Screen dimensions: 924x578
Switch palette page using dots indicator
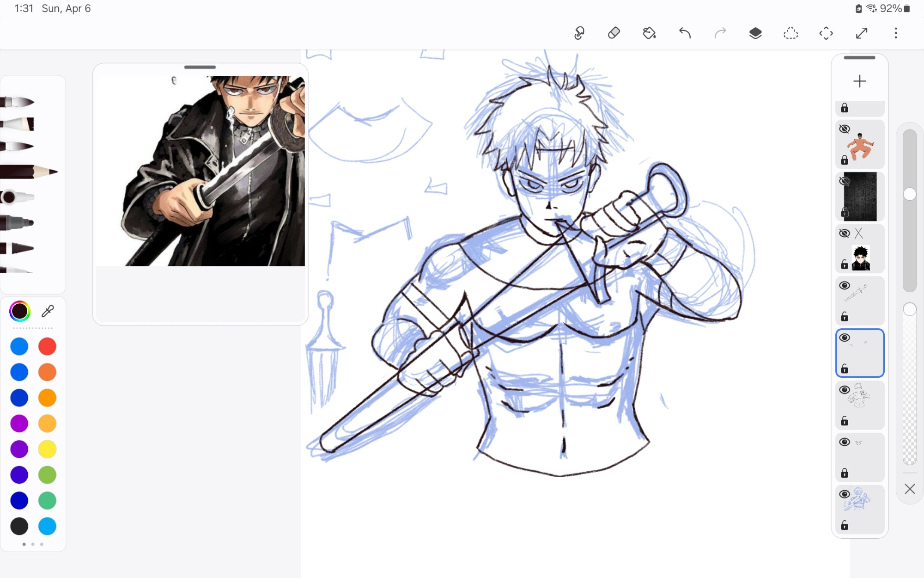(33, 544)
